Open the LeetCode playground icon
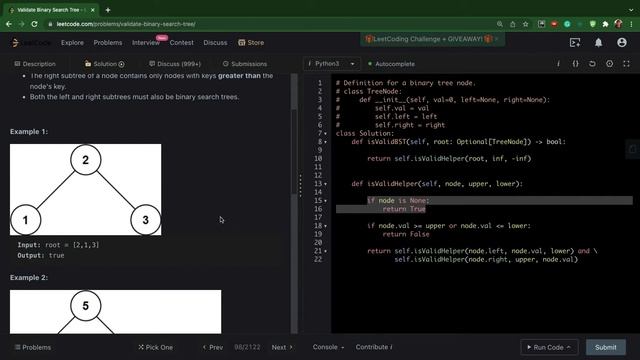Screen dimensions: 640x360 tap(575, 42)
